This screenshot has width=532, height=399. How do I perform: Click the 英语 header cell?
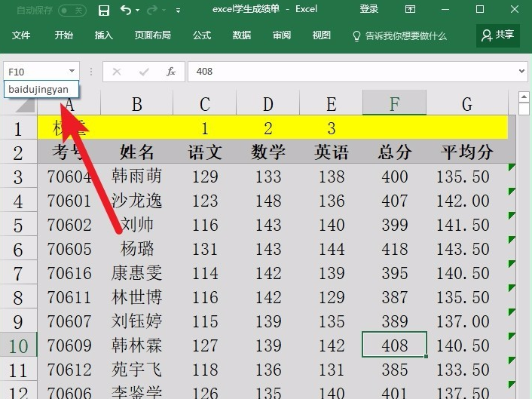coord(331,152)
